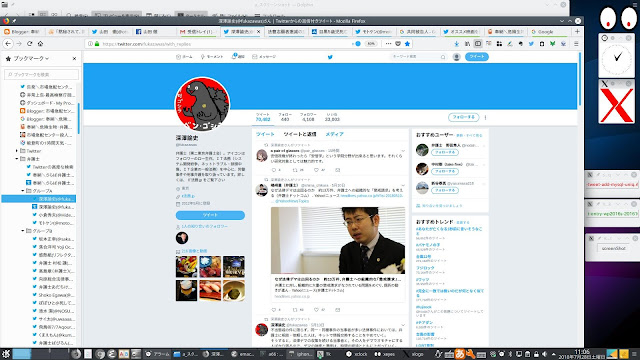Open the application launcher in taskbar
The height and width of the screenshot is (360, 640).
(x=5, y=354)
